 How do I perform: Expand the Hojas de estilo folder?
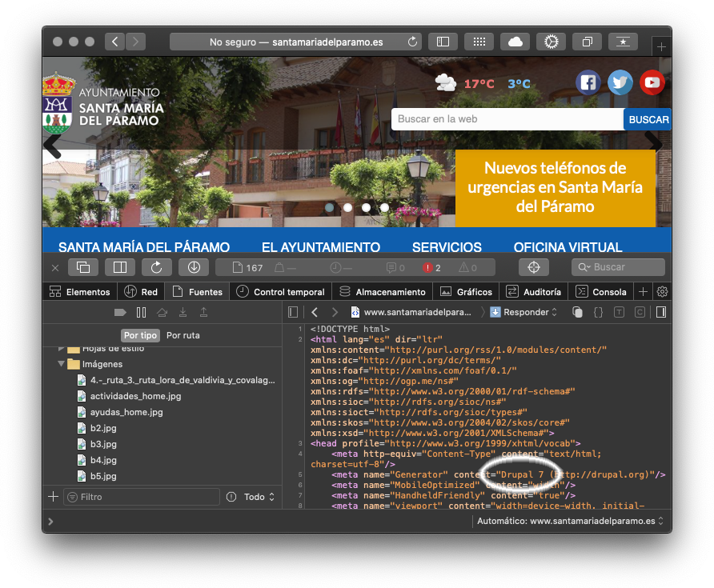pyautogui.click(x=61, y=350)
